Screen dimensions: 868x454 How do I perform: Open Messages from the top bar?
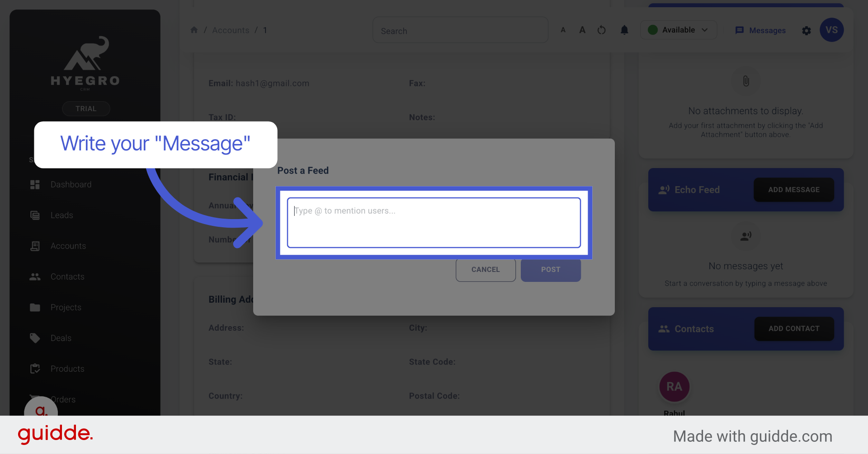(760, 30)
